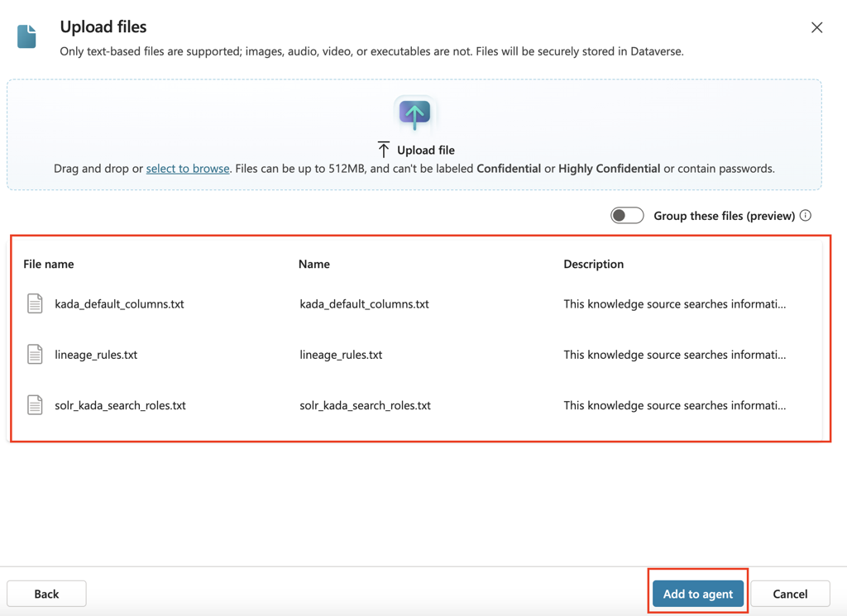847x616 pixels.
Task: Edit the Name field lineage_rules.txt
Action: [341, 355]
